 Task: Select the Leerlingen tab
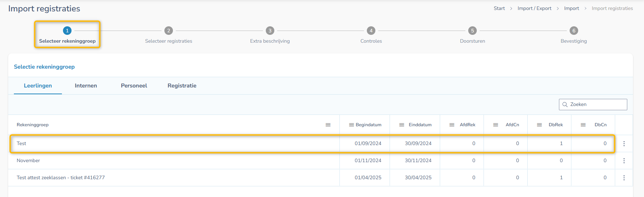click(38, 86)
